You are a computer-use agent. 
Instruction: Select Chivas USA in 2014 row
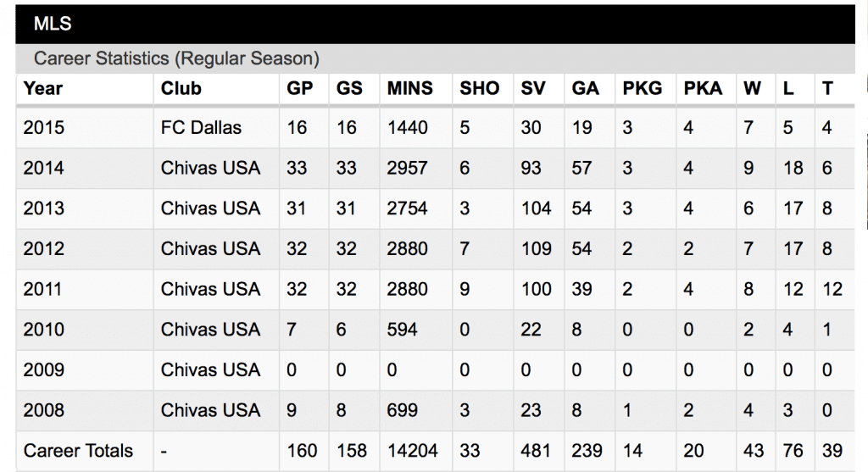[210, 169]
